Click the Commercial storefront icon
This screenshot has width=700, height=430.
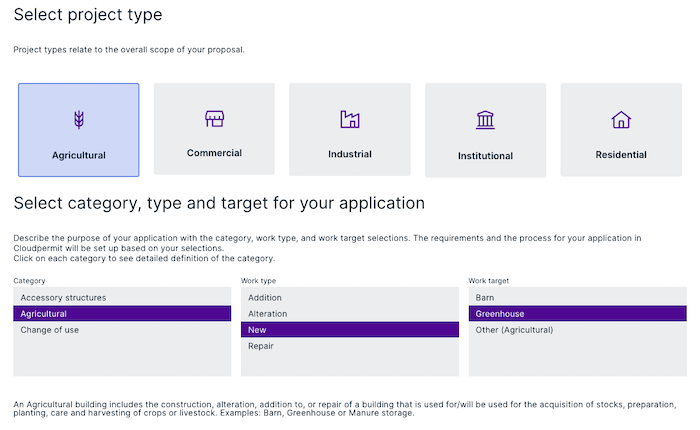214,119
